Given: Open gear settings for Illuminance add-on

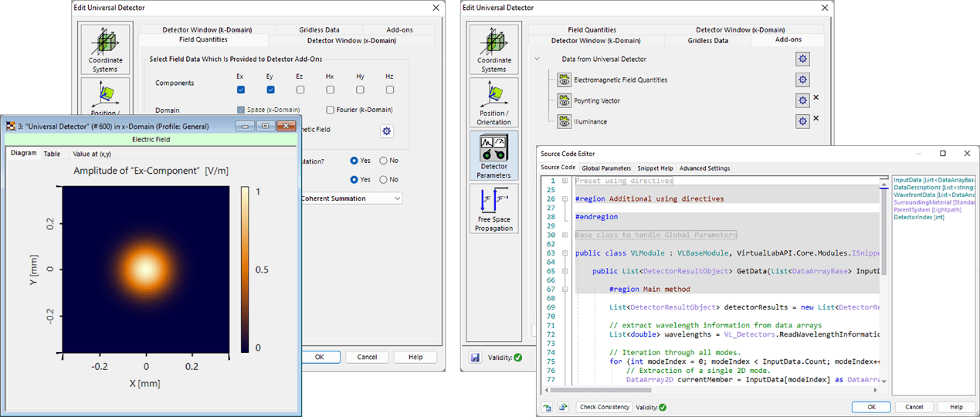Looking at the screenshot, I should pyautogui.click(x=802, y=121).
